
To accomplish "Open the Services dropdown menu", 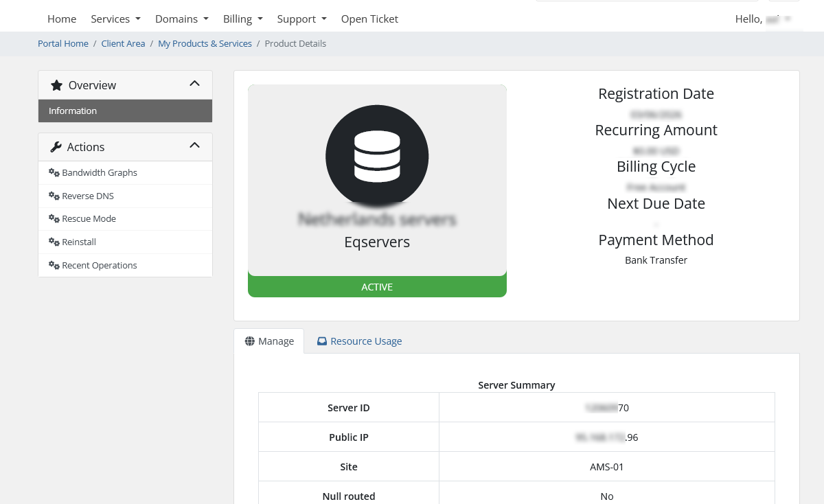I will pyautogui.click(x=115, y=19).
